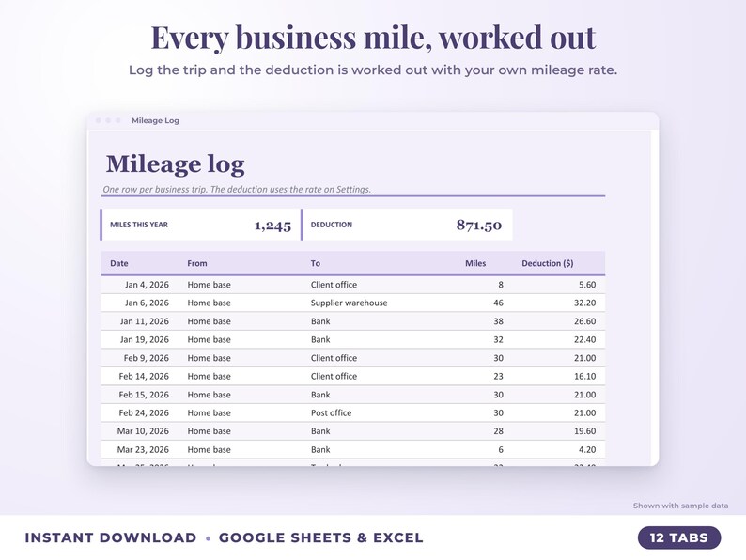Click the Miles column header
Screen dimensions: 746x560
475,263
